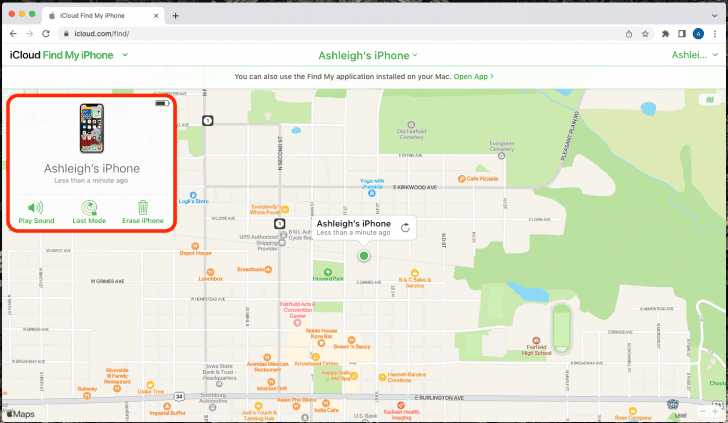Open the Chrome extensions puzzle icon
This screenshot has height=423, width=728.
(665, 33)
